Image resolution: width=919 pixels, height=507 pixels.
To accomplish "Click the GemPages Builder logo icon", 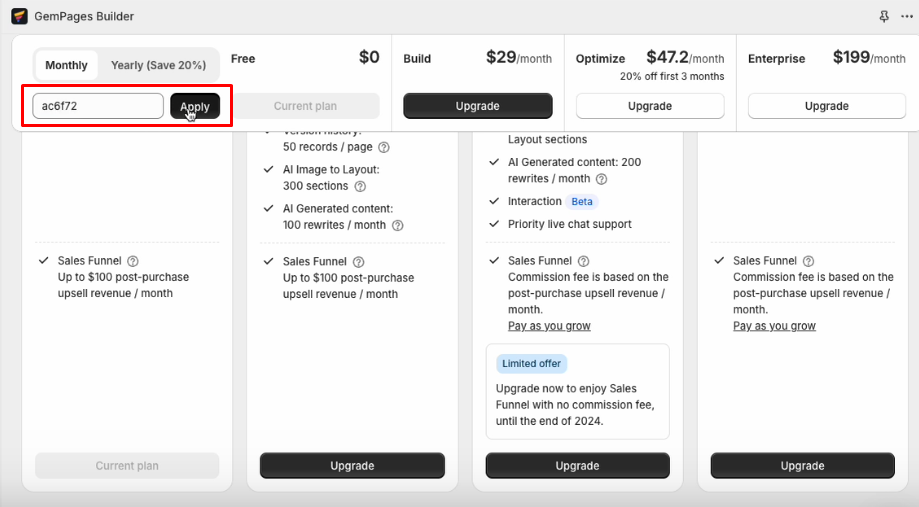I will coord(20,16).
